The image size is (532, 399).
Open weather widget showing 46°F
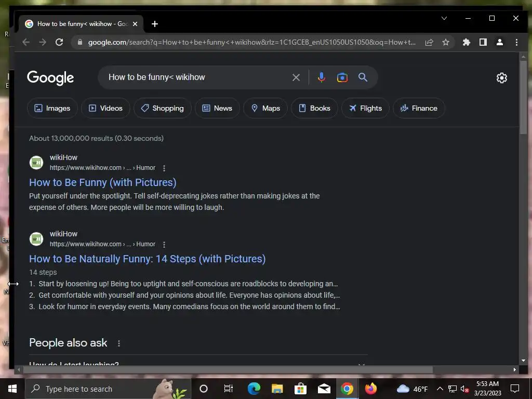click(412, 389)
